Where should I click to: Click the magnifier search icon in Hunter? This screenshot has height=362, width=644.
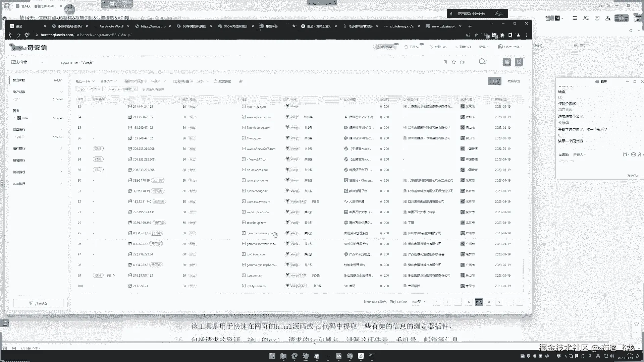tap(482, 62)
